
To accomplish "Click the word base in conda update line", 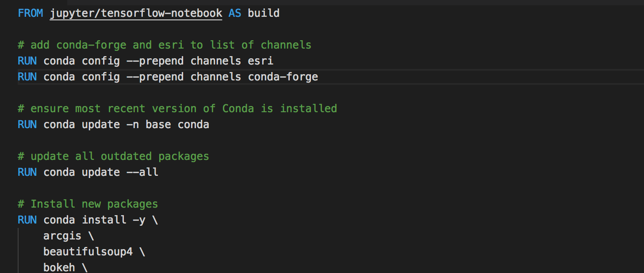I will click(x=158, y=125).
